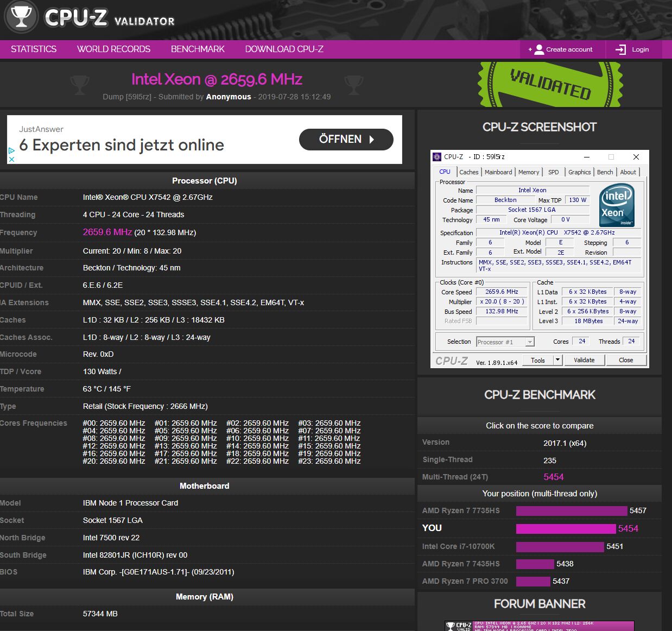The width and height of the screenshot is (672, 631).
Task: Click the Create account user icon
Action: tap(539, 49)
